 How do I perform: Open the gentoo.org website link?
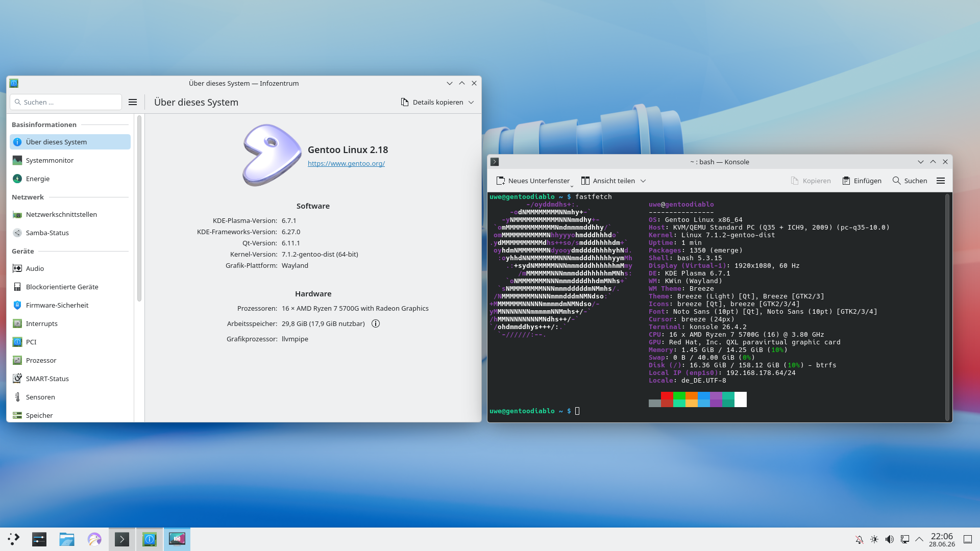(346, 163)
